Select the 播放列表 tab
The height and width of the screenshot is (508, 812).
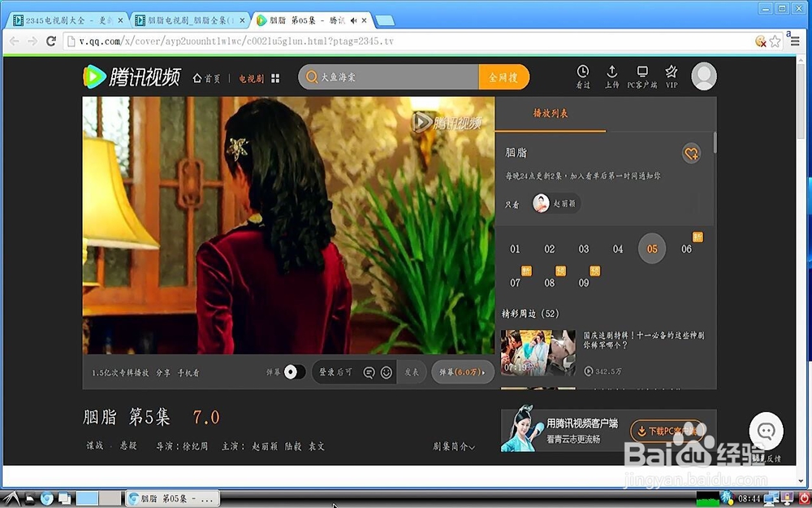pos(551,114)
